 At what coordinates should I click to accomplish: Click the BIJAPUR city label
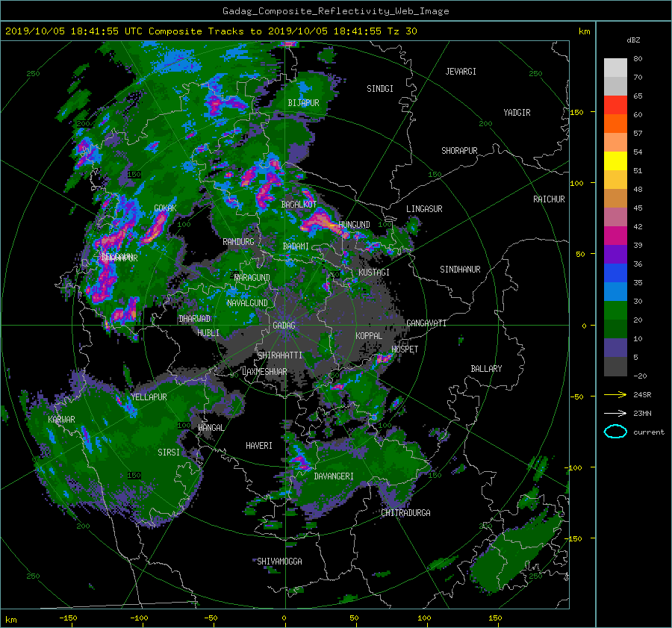click(303, 103)
